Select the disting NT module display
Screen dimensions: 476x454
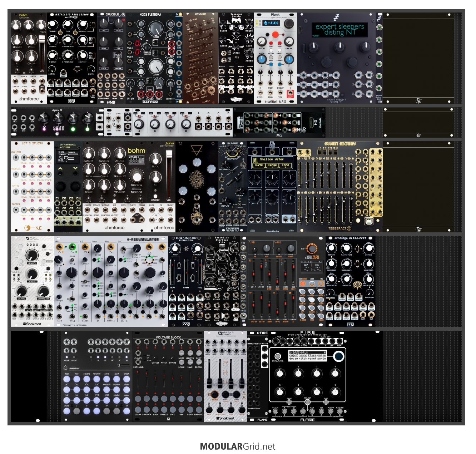pos(339,29)
